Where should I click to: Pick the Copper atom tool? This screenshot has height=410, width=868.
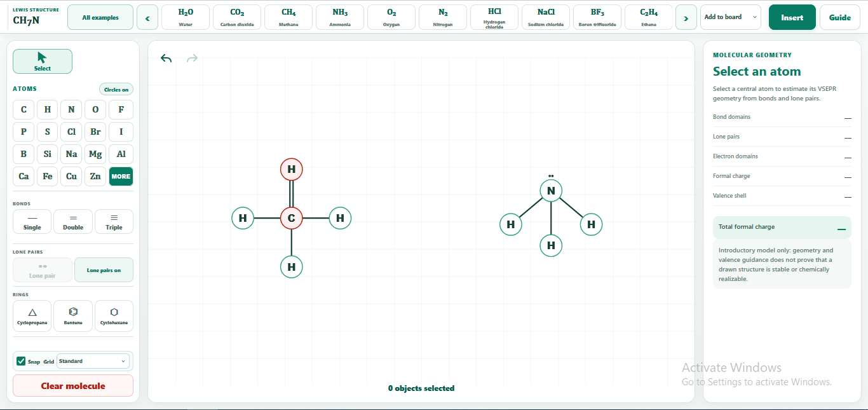[71, 176]
